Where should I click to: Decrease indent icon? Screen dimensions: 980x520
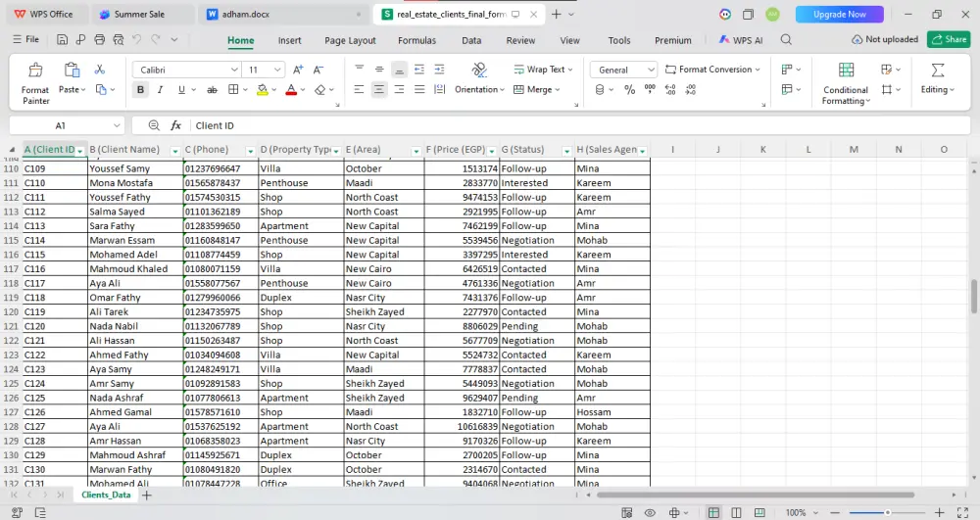coord(419,70)
